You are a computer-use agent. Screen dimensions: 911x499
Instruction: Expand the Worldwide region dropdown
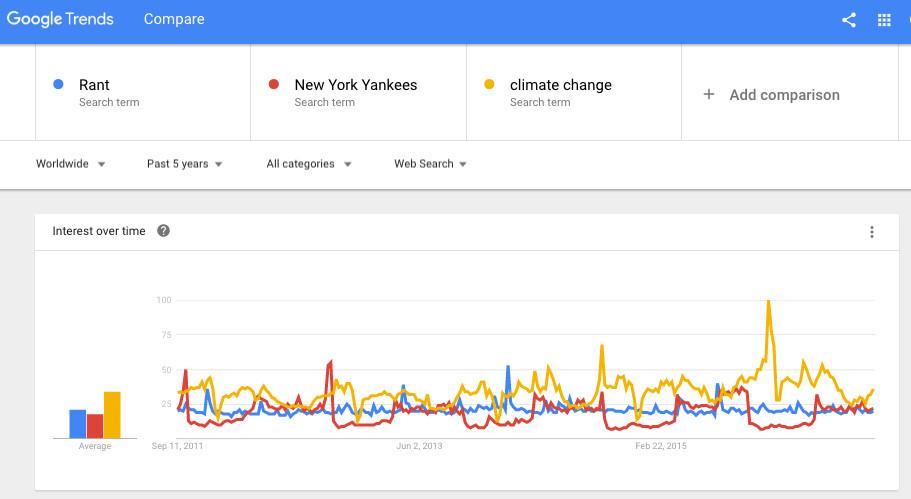71,164
